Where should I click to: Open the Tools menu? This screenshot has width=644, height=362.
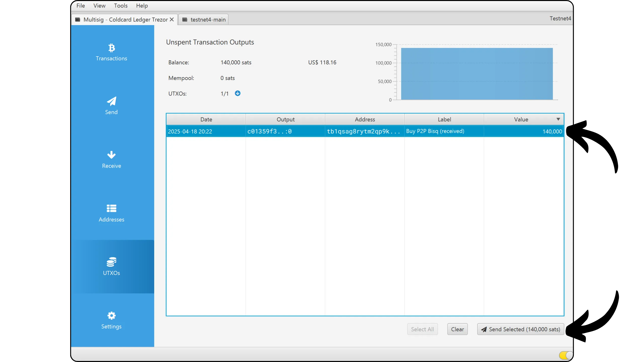point(120,6)
